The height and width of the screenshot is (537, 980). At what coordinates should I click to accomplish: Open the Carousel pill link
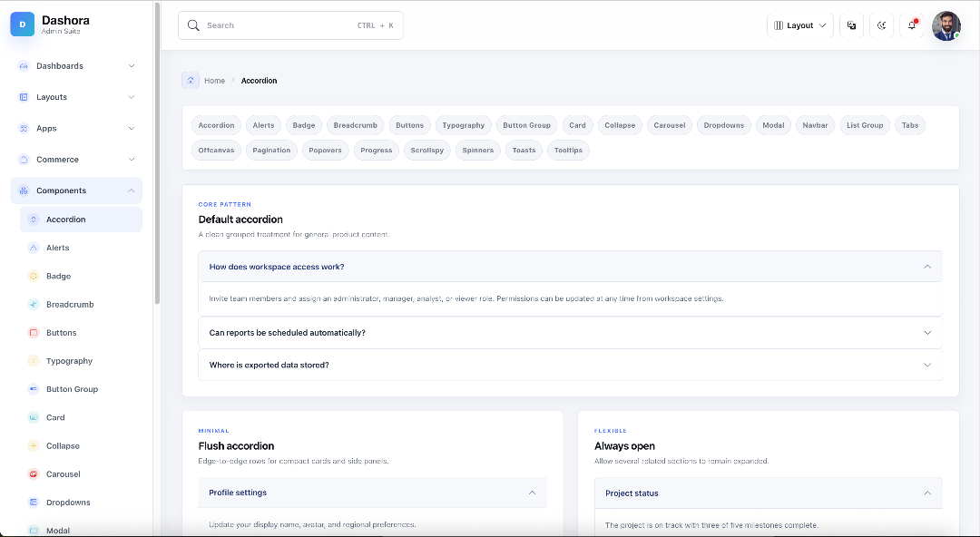(670, 125)
